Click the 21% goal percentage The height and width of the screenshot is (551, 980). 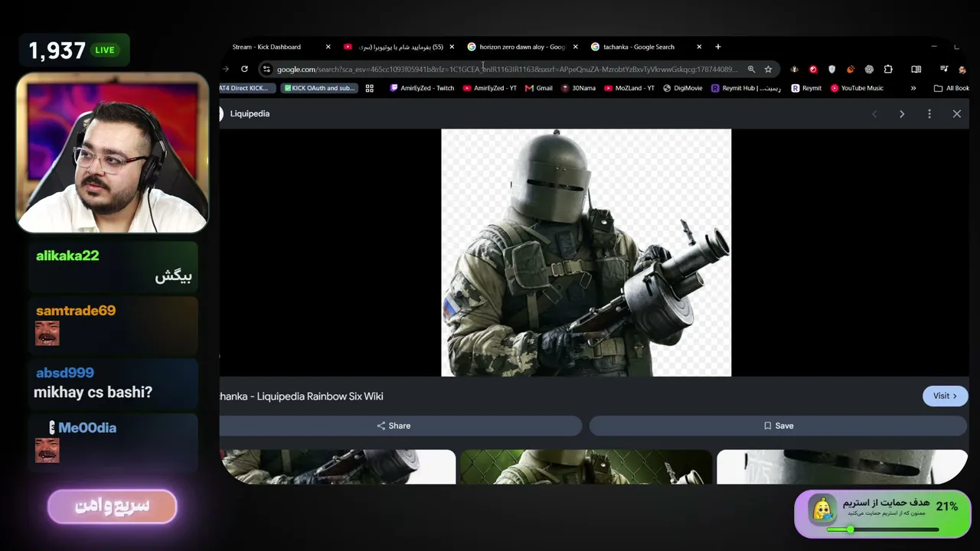pos(947,507)
